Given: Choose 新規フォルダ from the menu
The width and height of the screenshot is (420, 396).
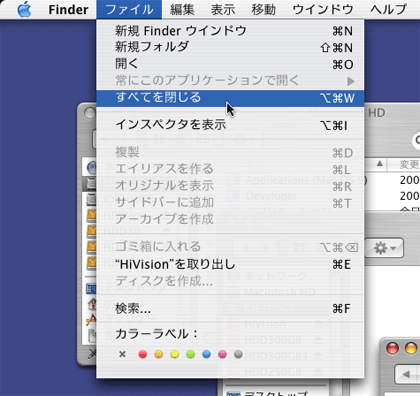Looking at the screenshot, I should 230,47.
